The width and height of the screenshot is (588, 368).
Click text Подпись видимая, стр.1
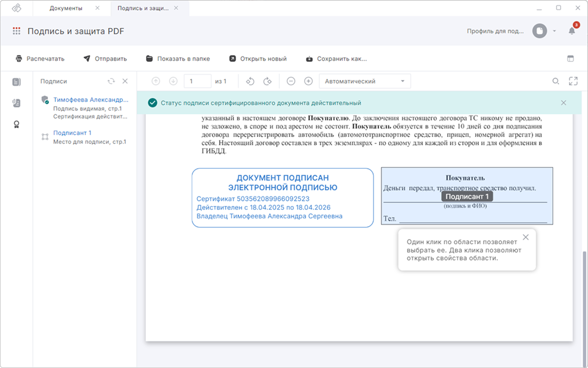coord(87,108)
